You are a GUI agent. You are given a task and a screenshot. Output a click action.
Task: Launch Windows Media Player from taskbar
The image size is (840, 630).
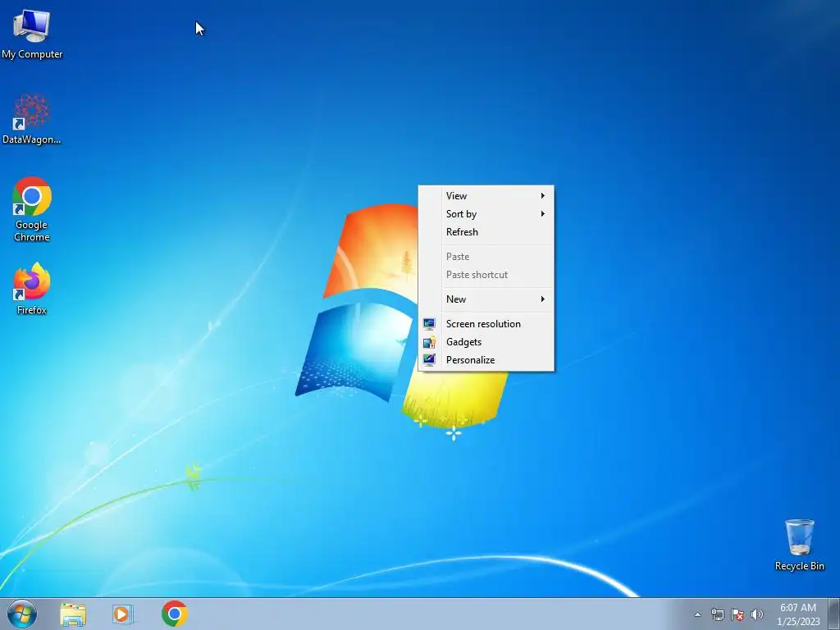coord(123,614)
